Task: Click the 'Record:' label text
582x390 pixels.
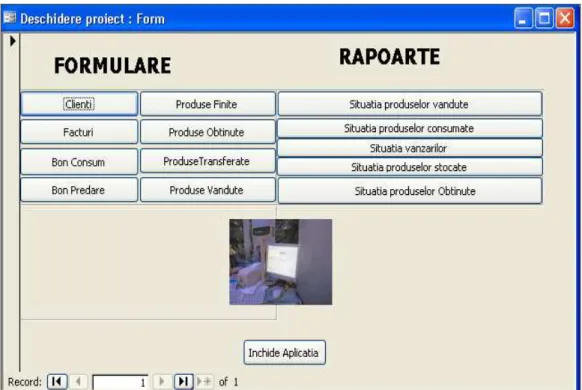Action: coord(24,381)
